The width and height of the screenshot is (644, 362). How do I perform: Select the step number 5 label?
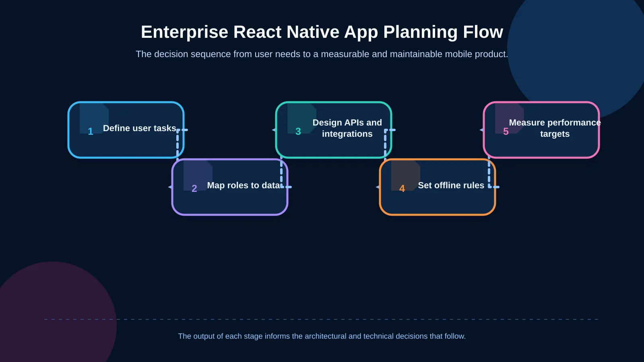tap(506, 132)
